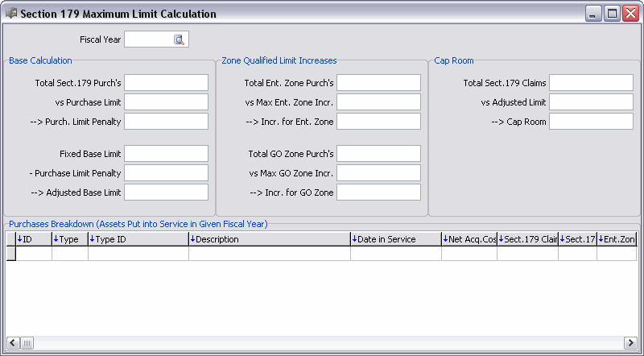Click the horizontal scrollbar thumb
Screen dimensions: 644x356
(x=27, y=343)
